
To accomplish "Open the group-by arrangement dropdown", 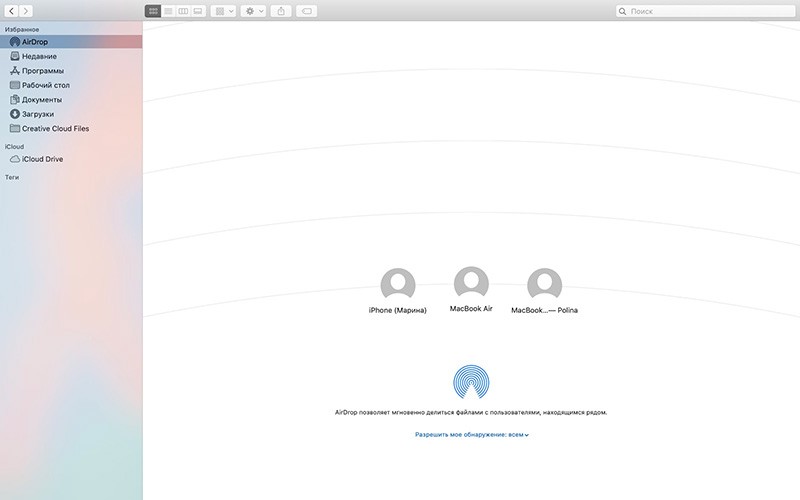I will tap(223, 11).
